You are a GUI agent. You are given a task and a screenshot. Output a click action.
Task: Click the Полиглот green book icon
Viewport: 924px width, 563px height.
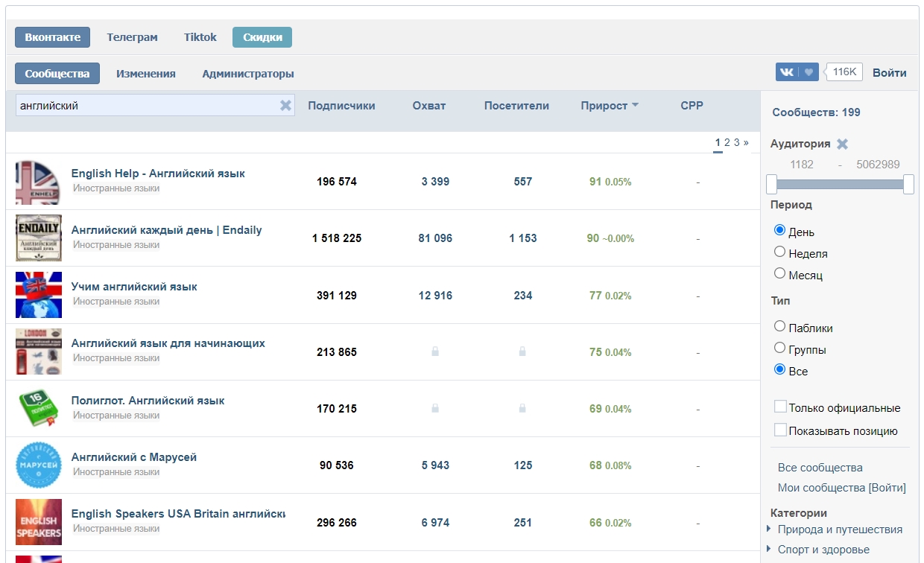(x=39, y=409)
